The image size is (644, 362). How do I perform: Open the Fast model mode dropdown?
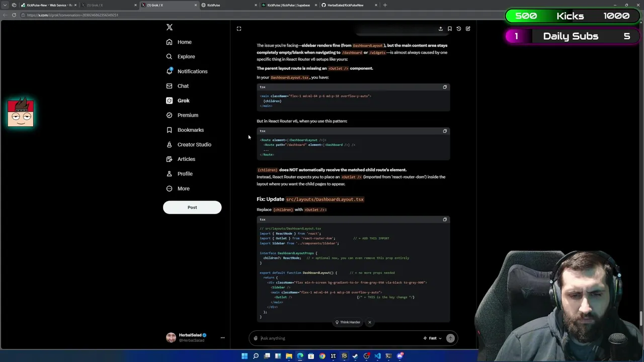pyautogui.click(x=433, y=338)
